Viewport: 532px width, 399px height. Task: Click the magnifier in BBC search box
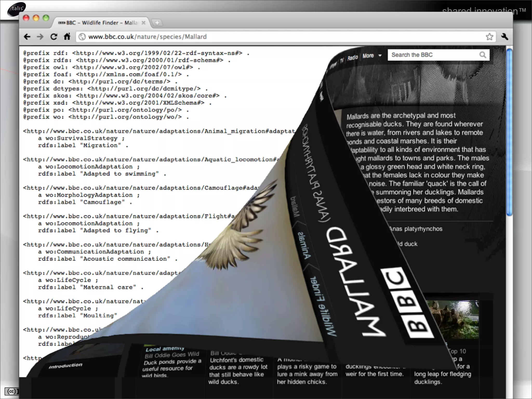[483, 55]
